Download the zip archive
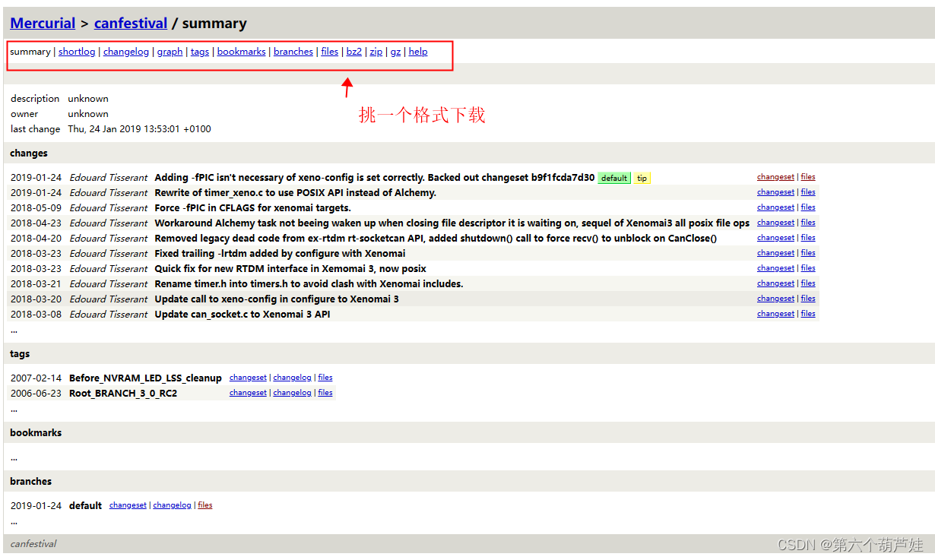The height and width of the screenshot is (560, 935). (376, 52)
